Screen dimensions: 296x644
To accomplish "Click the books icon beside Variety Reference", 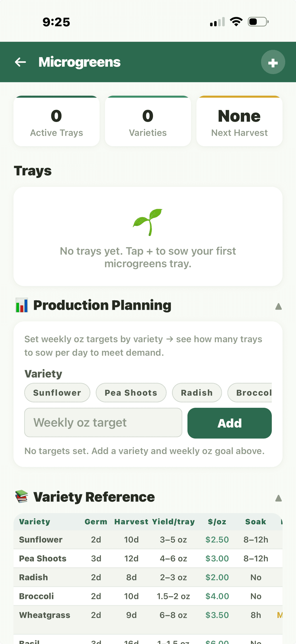I will 21,497.
